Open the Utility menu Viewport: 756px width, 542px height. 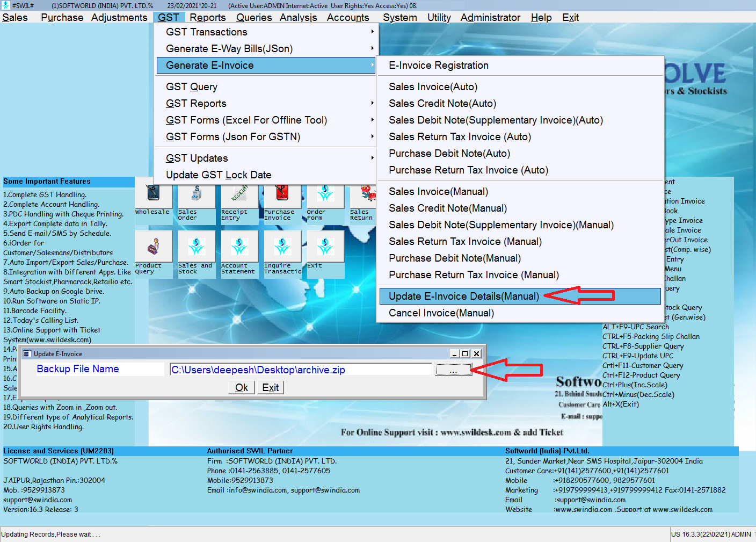(x=439, y=18)
